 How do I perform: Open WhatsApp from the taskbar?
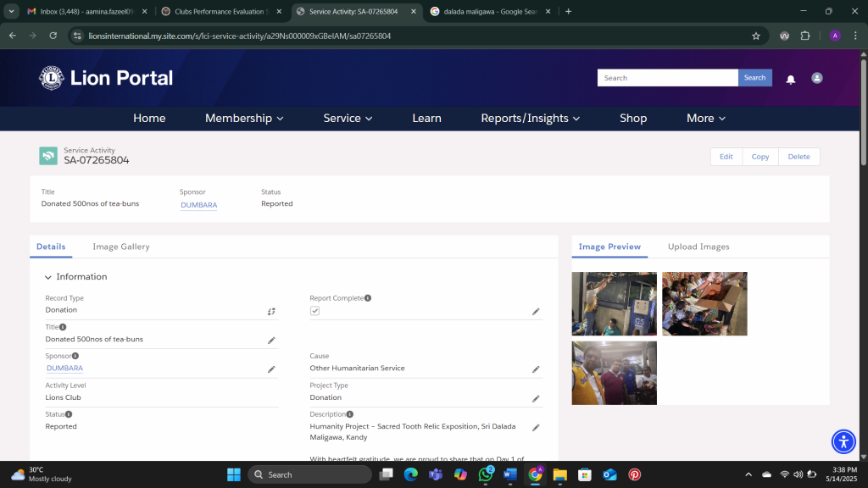click(x=486, y=474)
